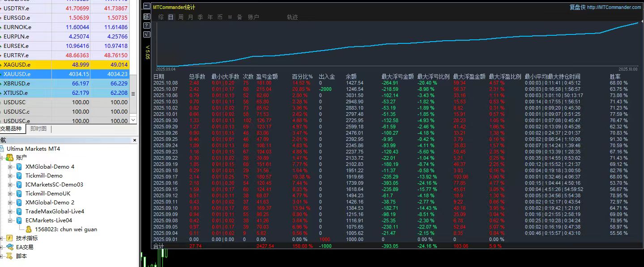Open the question mark help icon
Image resolution: width=644 pixels, height=267 pixels.
click(x=146, y=25)
